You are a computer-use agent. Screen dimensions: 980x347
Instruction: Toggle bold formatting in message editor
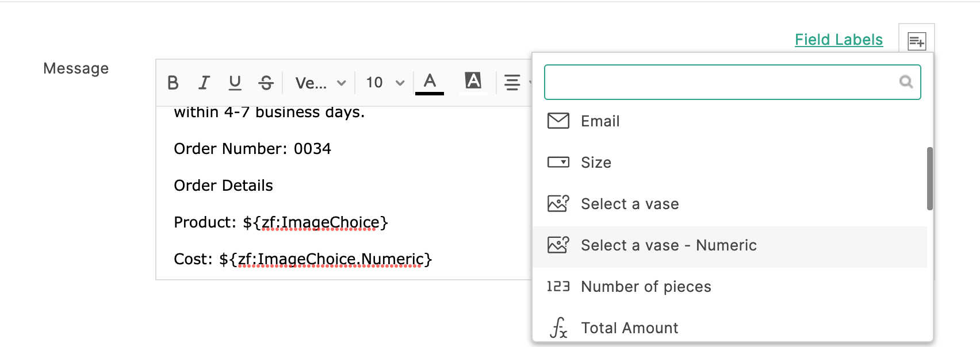pyautogui.click(x=173, y=83)
